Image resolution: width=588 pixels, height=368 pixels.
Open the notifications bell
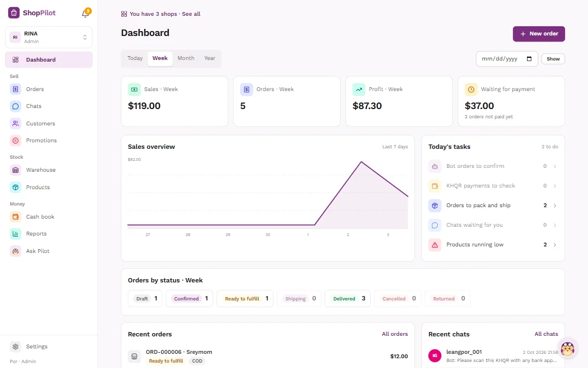(x=85, y=14)
